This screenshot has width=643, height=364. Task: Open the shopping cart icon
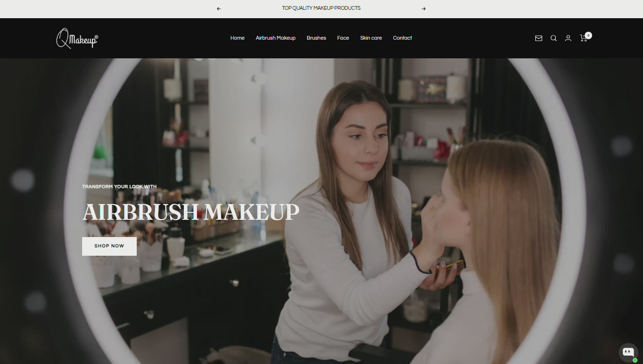(583, 38)
